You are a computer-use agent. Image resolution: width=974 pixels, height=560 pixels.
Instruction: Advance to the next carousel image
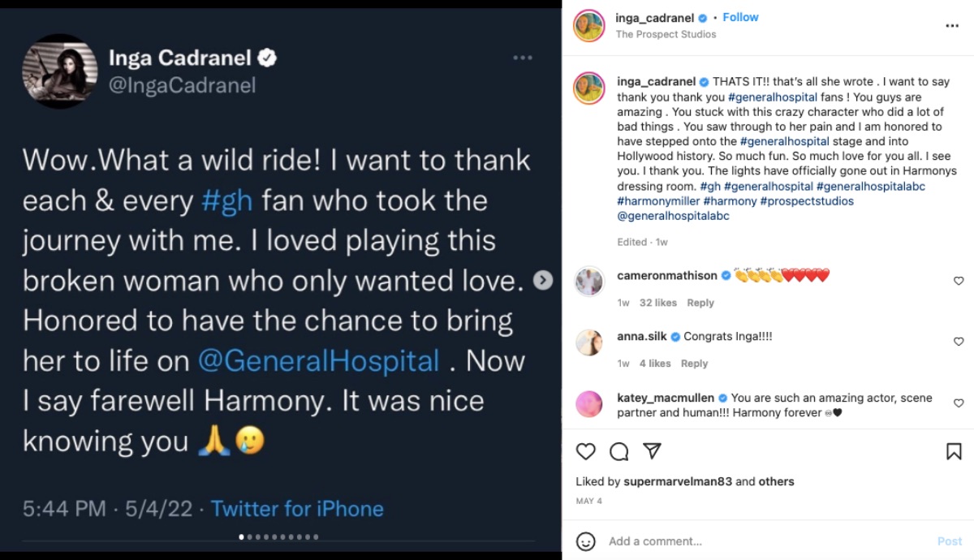pos(543,280)
